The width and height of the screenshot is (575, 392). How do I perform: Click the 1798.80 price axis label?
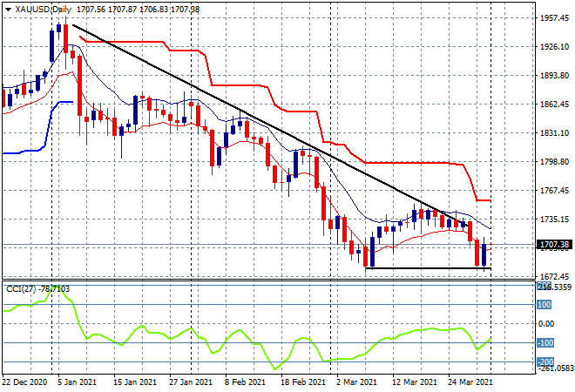[x=554, y=161]
